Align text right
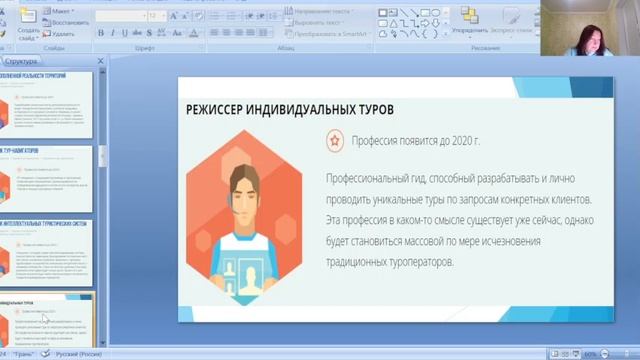This screenshot has width=640, height=360. pos(239,32)
